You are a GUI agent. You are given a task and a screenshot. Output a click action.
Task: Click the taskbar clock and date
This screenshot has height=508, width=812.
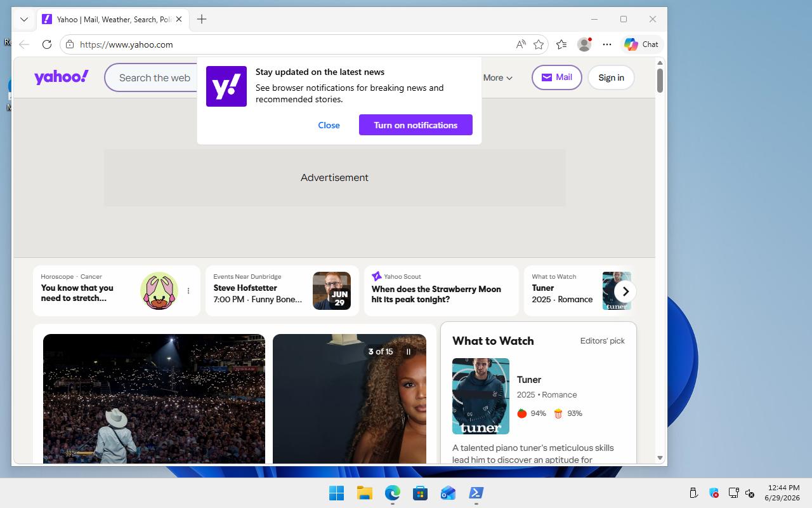coord(782,493)
